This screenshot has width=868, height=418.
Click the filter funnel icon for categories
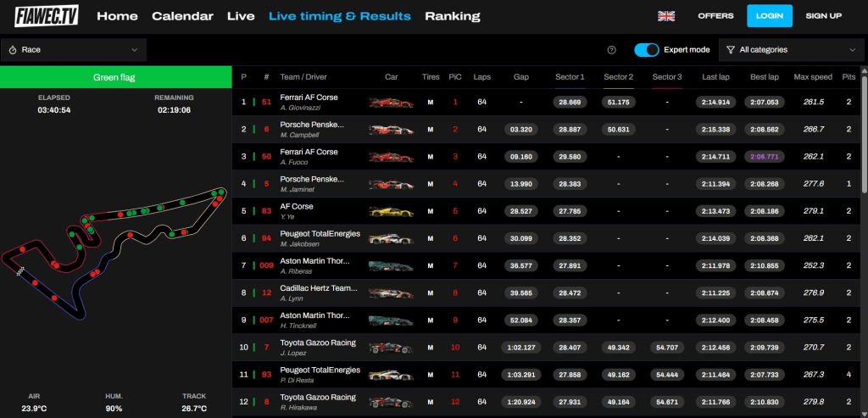(x=731, y=50)
